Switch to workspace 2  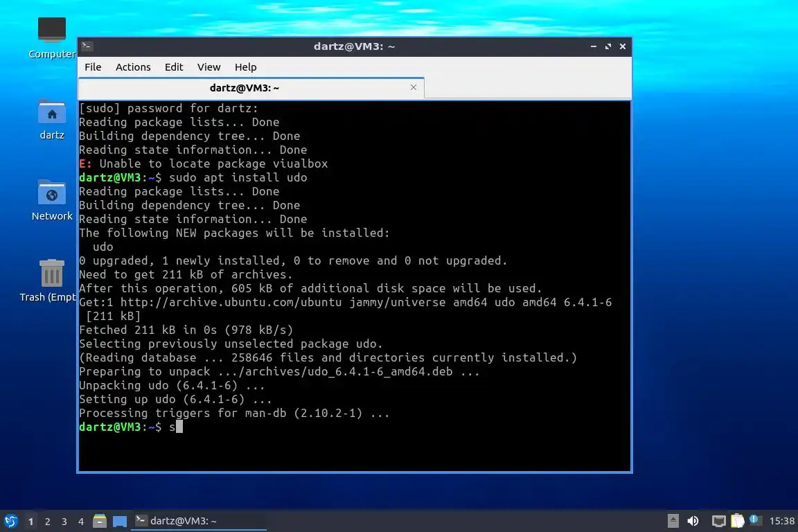[x=47, y=522]
